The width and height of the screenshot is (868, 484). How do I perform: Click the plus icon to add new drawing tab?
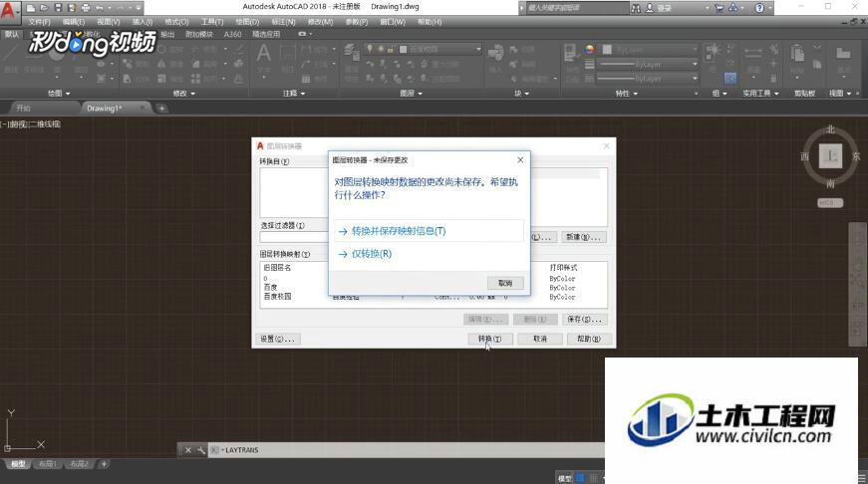pos(161,109)
